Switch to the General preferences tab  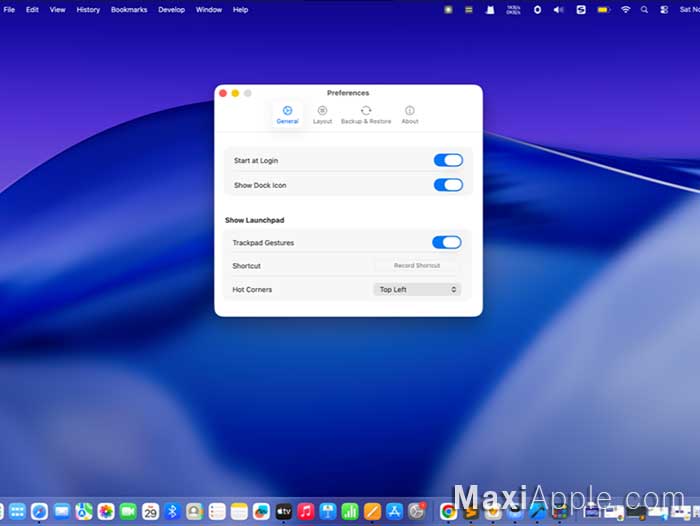[x=287, y=115]
